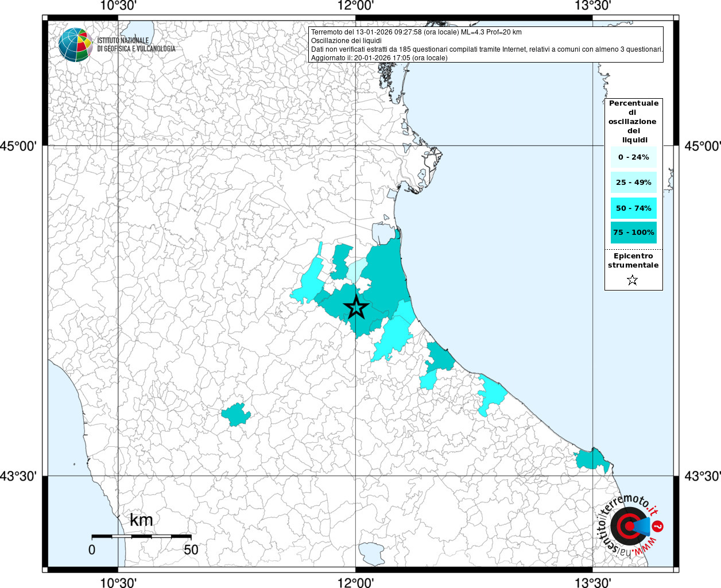Select the 75 - 100% legend swatch
This screenshot has height=588, width=721.
[633, 233]
